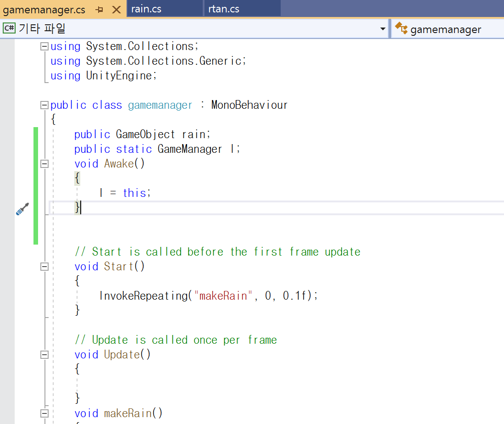Collapse the makeRain method
The image size is (504, 424).
[x=44, y=413]
